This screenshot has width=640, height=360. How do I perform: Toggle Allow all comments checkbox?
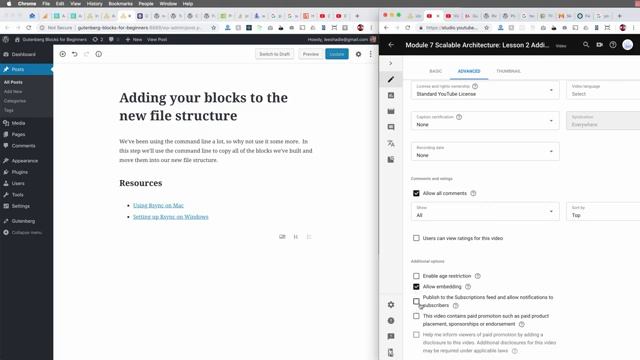click(416, 193)
